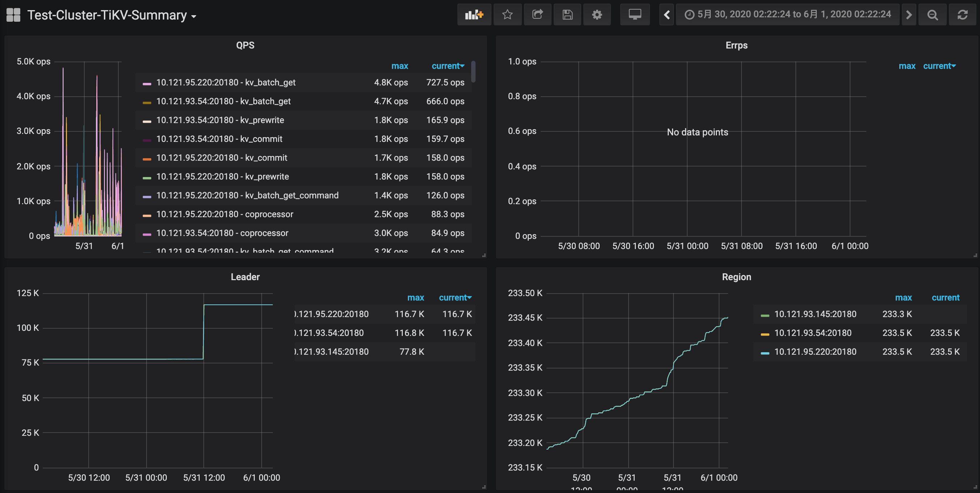Sort QPS legend by current column
This screenshot has height=493, width=980.
click(448, 66)
